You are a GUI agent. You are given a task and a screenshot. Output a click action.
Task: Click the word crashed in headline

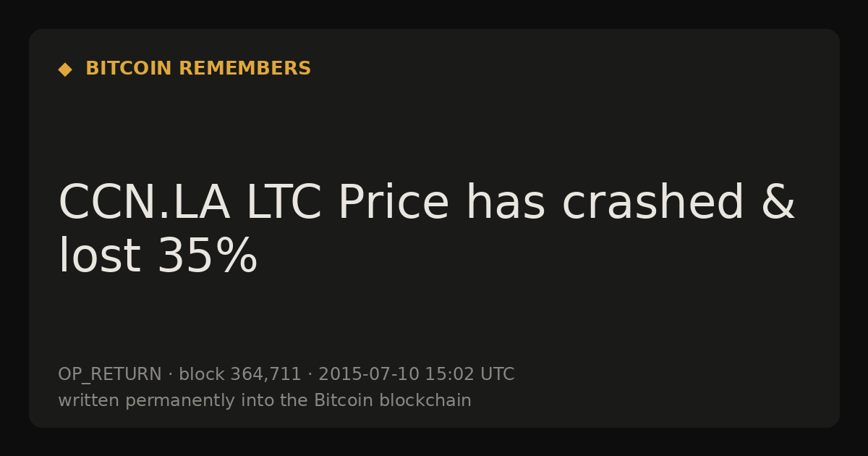(x=653, y=203)
